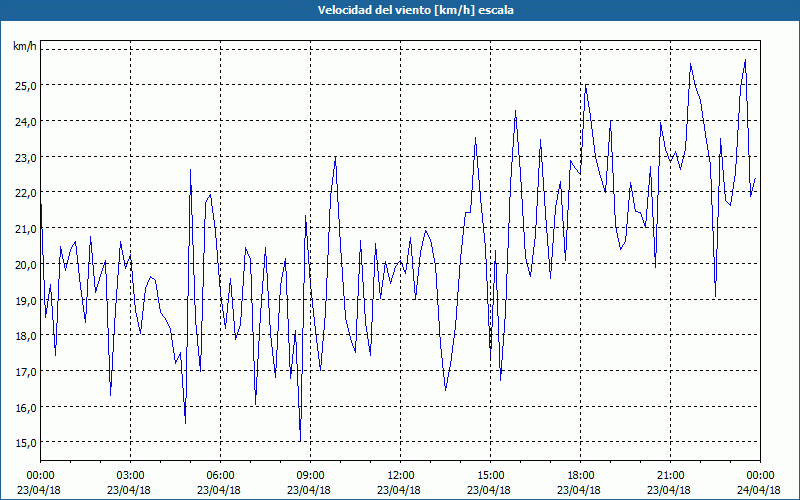Select the 17,0 y-axis value

point(25,371)
